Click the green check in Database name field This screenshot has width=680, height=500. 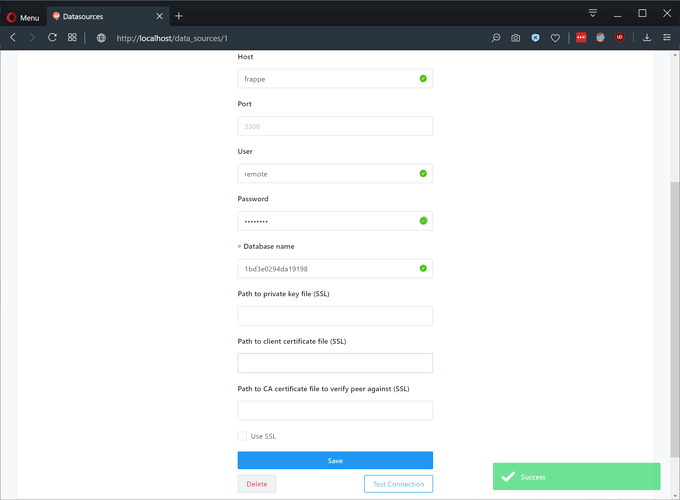tap(423, 268)
